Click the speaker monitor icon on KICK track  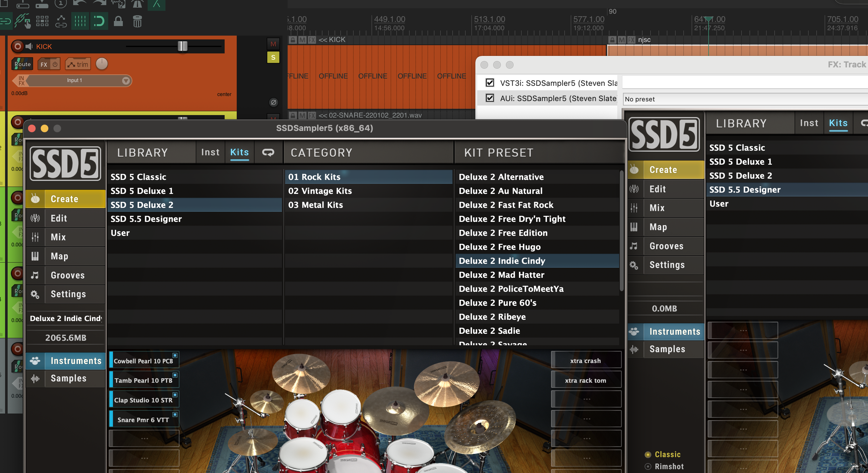point(29,46)
